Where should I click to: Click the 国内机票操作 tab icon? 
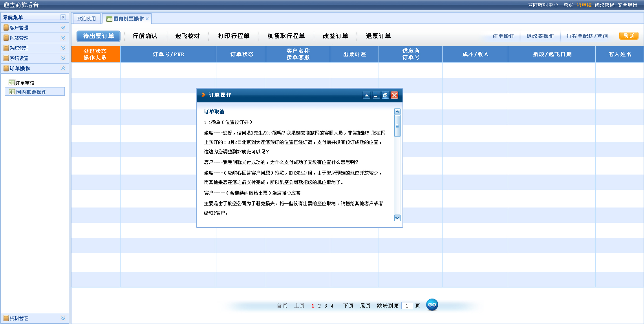[109, 19]
